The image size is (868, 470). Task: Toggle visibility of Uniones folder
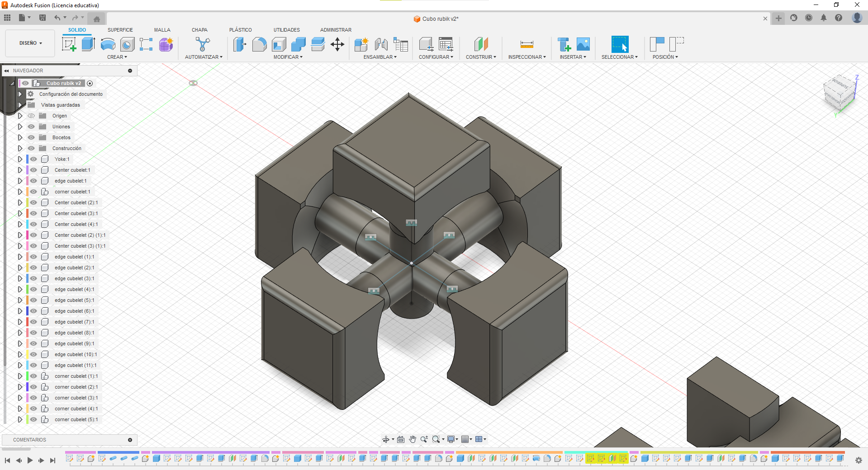tap(31, 127)
